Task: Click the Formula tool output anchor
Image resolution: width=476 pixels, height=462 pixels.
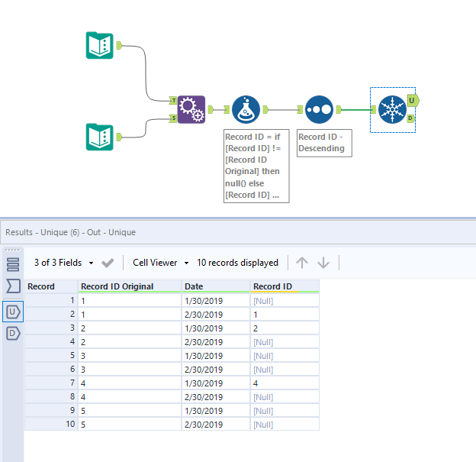Action: point(265,109)
